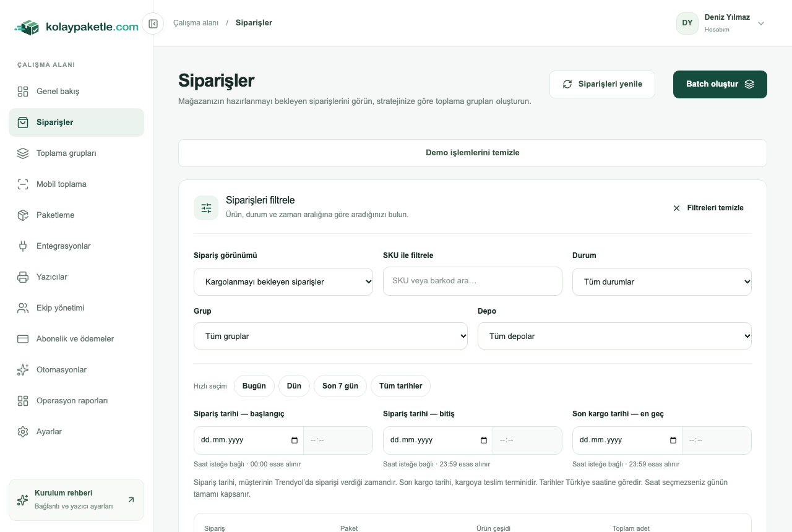This screenshot has height=532, width=792.
Task: Click the Otomasyonlar sparkle icon
Action: pos(23,370)
